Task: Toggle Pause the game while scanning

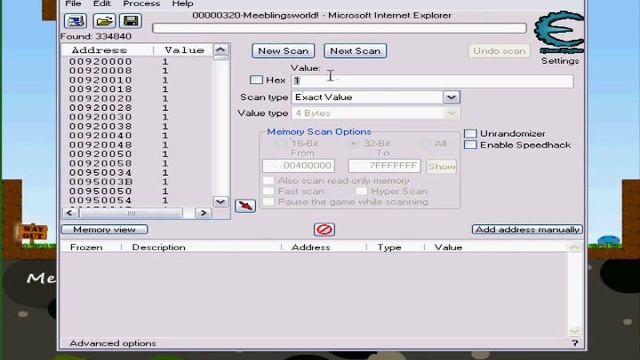Action: [x=269, y=202]
